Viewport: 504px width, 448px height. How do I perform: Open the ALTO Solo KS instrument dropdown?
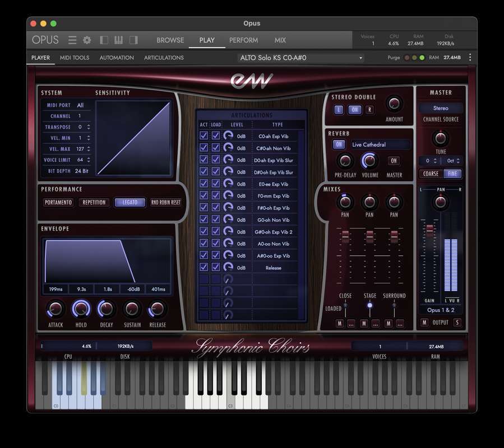[301, 58]
